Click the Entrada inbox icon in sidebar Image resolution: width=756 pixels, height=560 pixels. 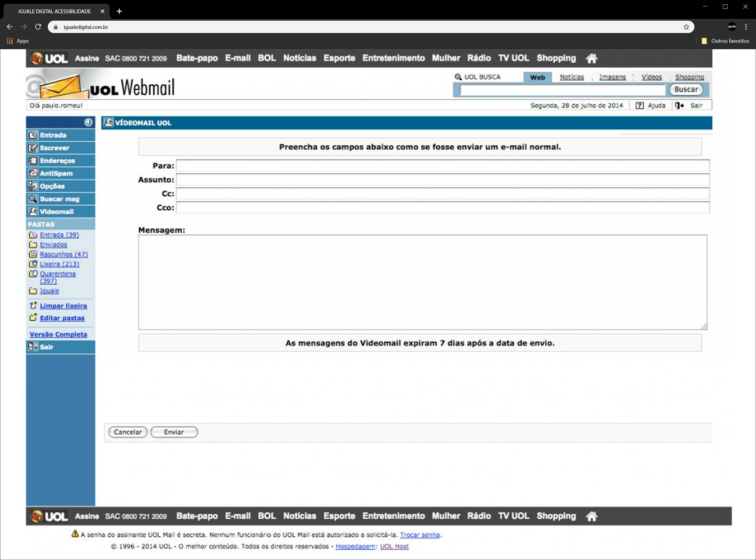pos(33,135)
